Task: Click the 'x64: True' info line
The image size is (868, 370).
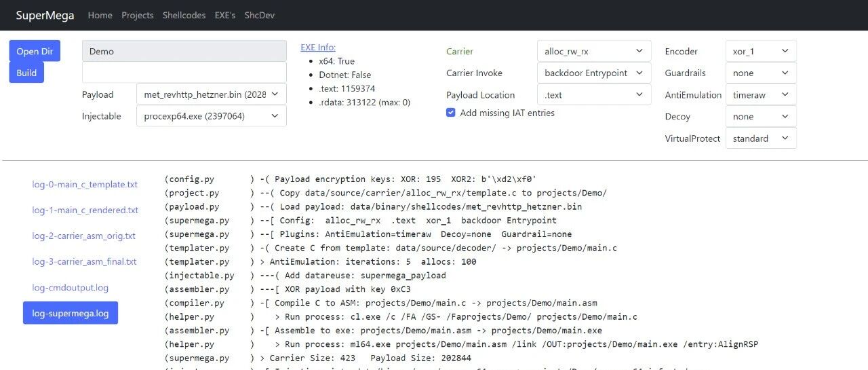Action: coord(337,61)
